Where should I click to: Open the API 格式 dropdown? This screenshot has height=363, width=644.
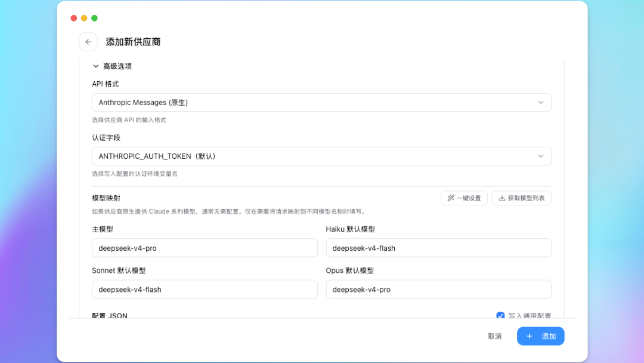point(321,103)
